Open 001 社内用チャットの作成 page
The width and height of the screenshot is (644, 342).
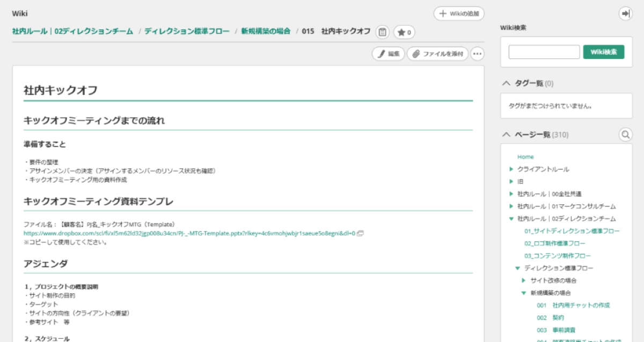(x=573, y=306)
